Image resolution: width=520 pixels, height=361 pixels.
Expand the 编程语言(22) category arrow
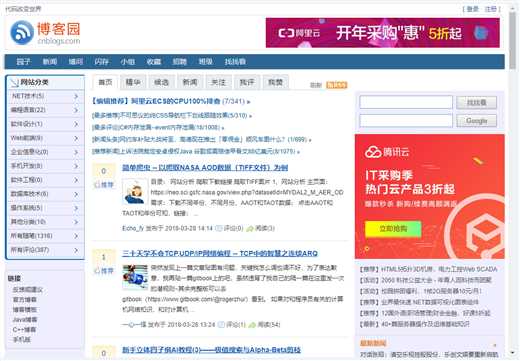pos(76,110)
